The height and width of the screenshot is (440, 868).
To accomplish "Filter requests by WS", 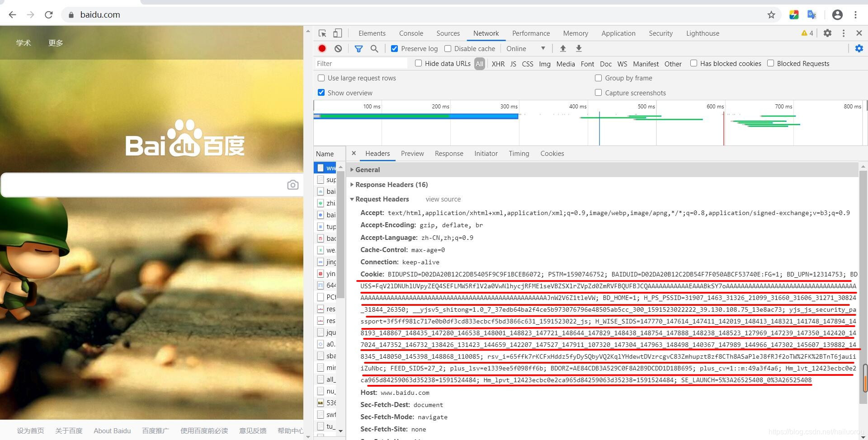I will click(x=623, y=64).
